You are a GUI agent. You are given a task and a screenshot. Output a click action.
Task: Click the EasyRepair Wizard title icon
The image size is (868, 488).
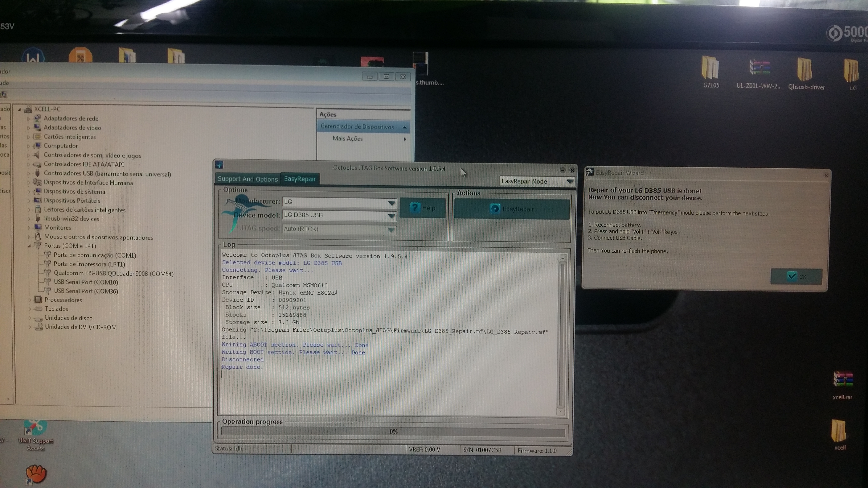coord(590,172)
